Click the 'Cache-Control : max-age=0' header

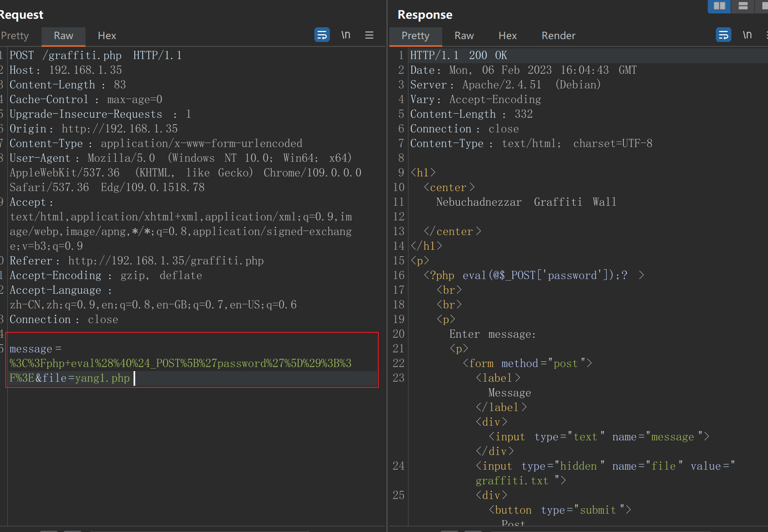[86, 99]
